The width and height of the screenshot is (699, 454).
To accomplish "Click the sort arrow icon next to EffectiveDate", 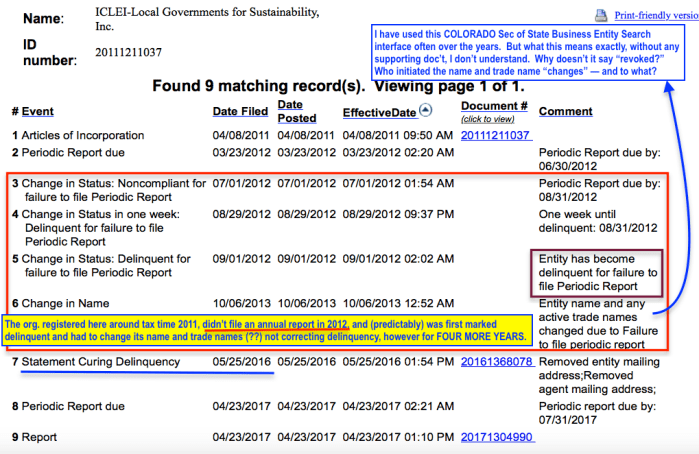I will pyautogui.click(x=425, y=111).
